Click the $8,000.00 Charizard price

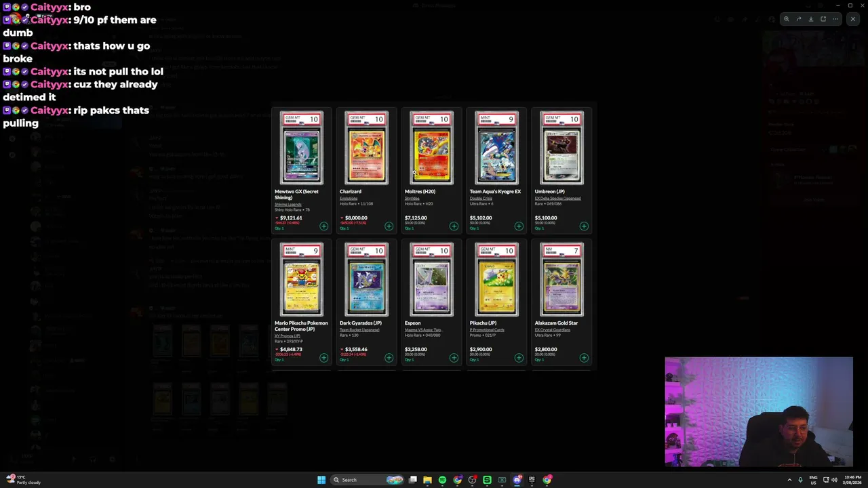356,218
